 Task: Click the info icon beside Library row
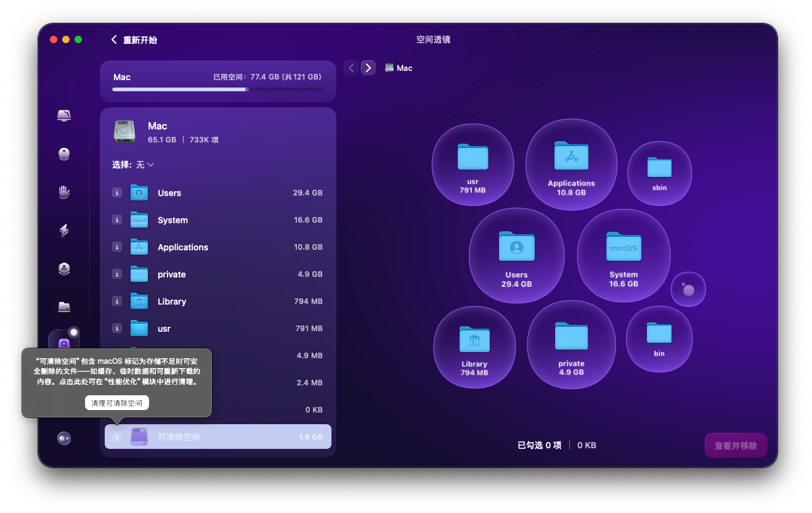[117, 301]
